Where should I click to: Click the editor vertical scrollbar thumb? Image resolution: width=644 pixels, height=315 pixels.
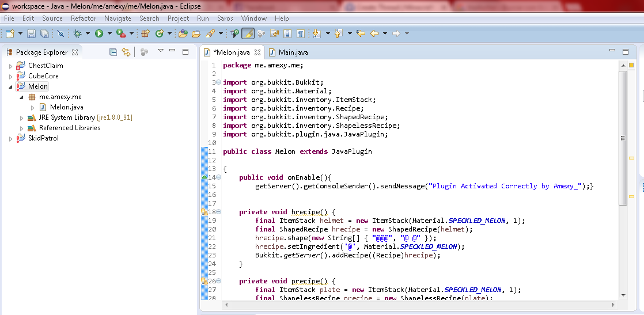point(623,138)
